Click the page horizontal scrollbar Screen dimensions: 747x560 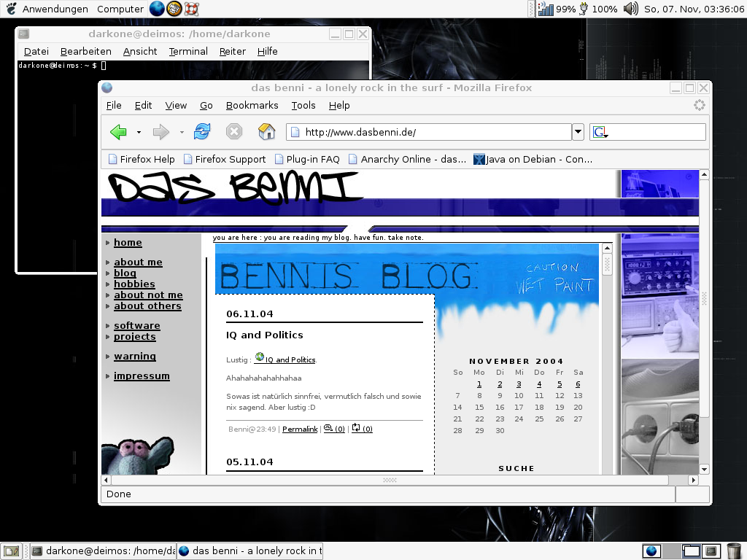[390, 481]
